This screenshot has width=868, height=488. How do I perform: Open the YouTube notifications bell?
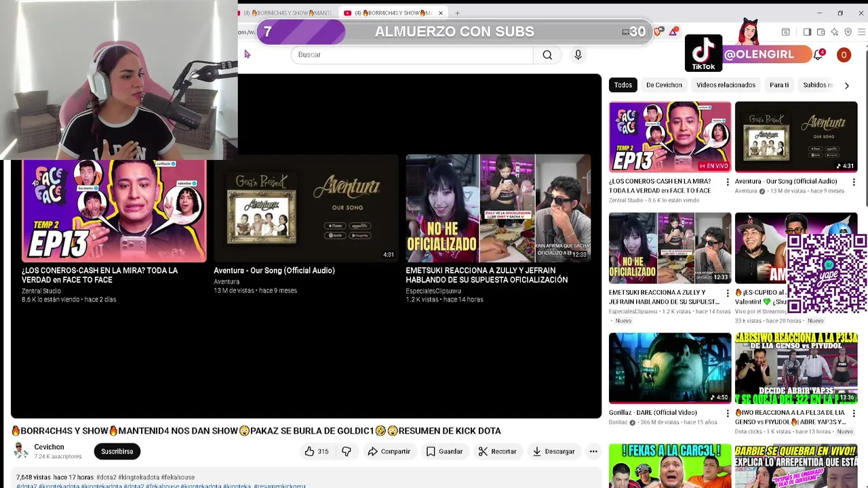point(818,55)
